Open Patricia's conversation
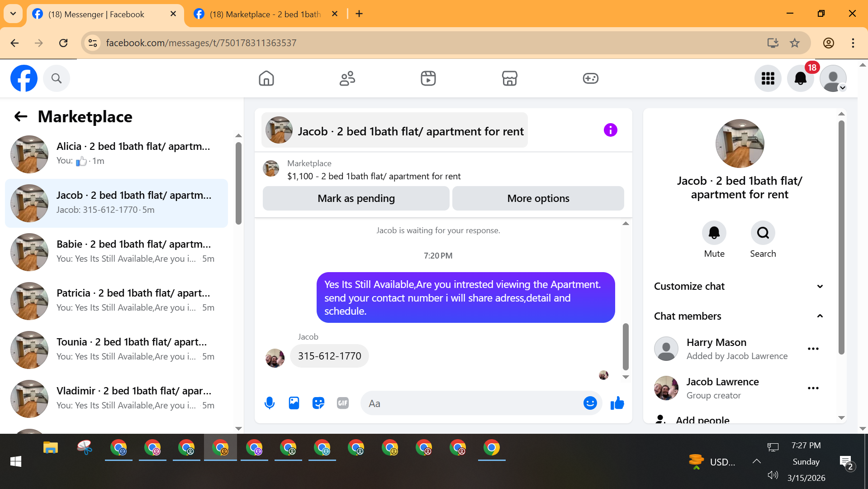 click(x=117, y=301)
